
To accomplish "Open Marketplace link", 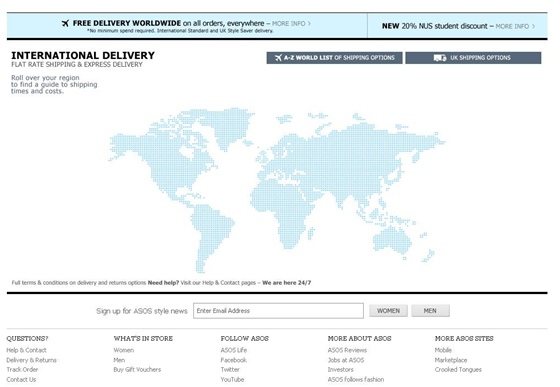I will [x=451, y=360].
